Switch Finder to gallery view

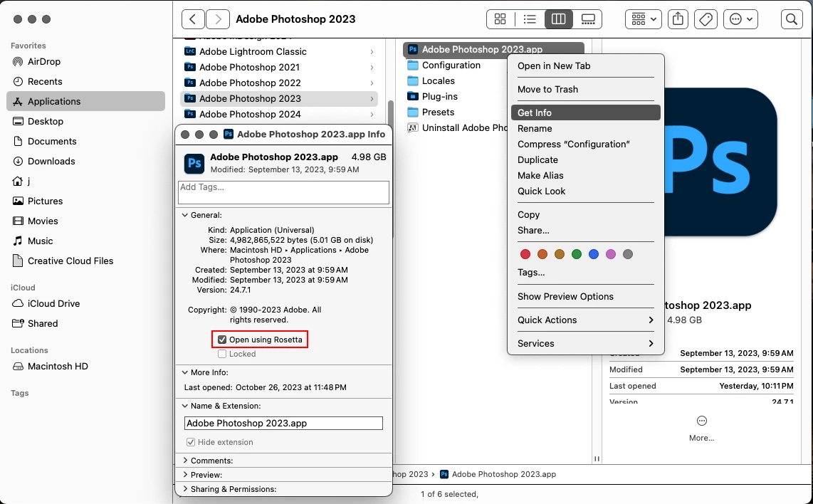click(588, 19)
